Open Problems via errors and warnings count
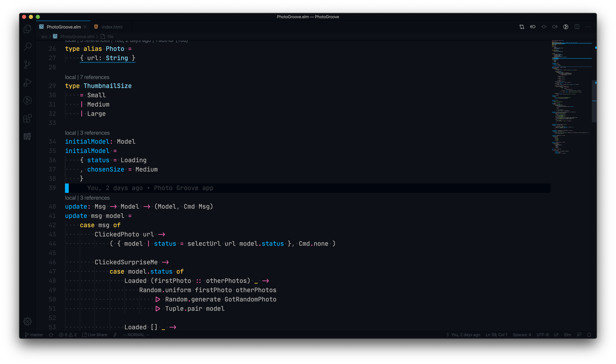This screenshot has height=364, width=616. (x=68, y=335)
